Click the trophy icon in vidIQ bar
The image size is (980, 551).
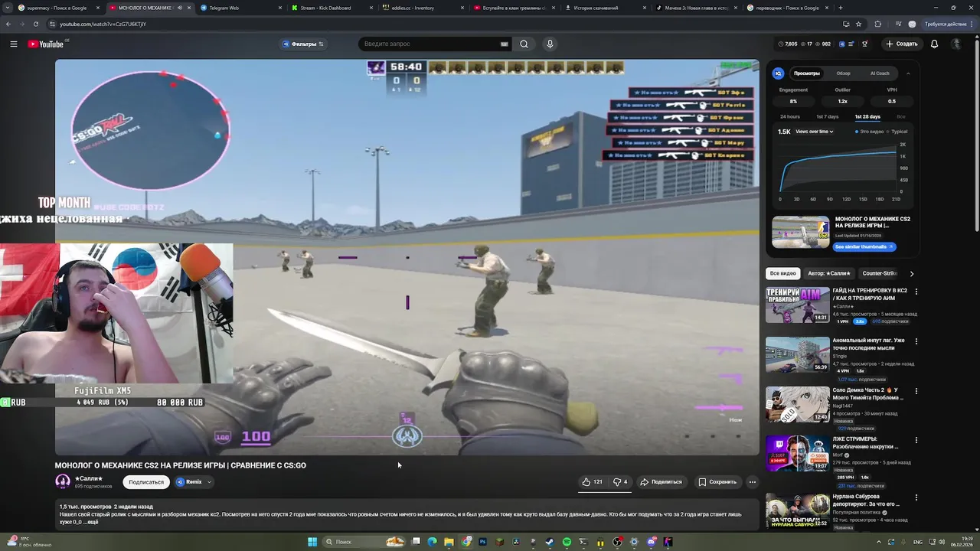pos(864,44)
